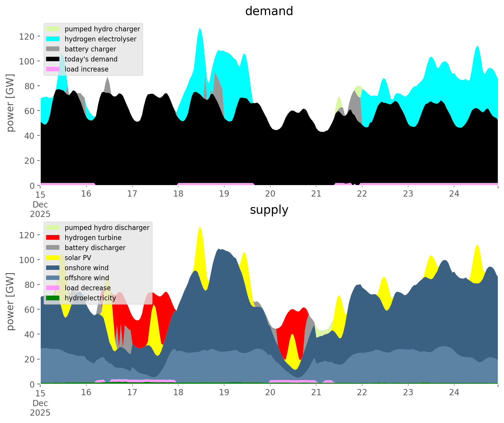
Task: Click the supply chart title
Action: [269, 210]
